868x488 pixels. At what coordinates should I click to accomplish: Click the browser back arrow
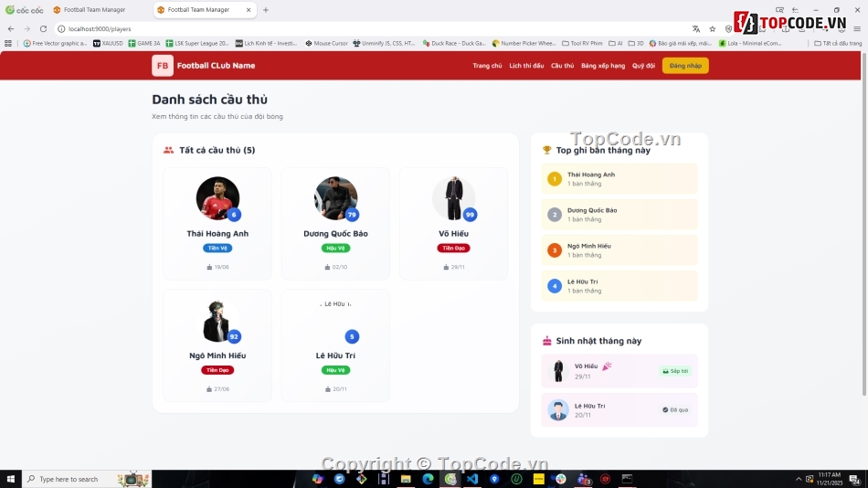(x=11, y=29)
